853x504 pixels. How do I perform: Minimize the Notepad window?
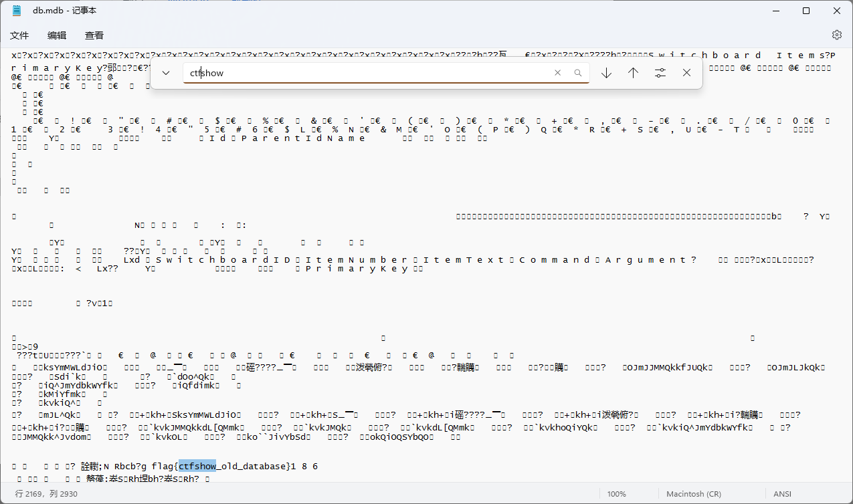click(x=775, y=11)
